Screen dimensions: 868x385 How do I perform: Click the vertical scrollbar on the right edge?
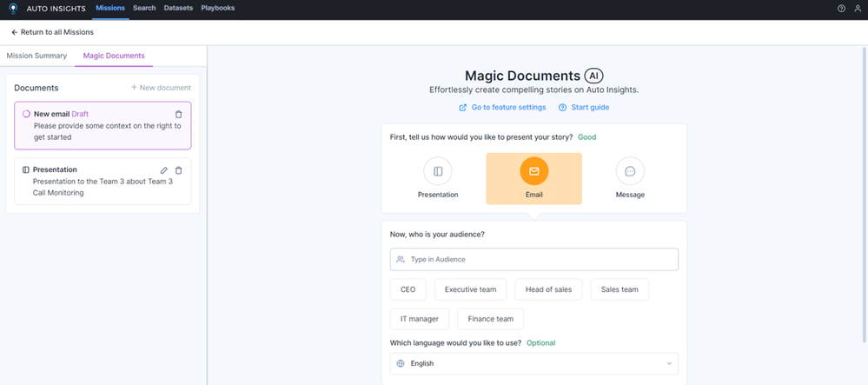[864, 194]
